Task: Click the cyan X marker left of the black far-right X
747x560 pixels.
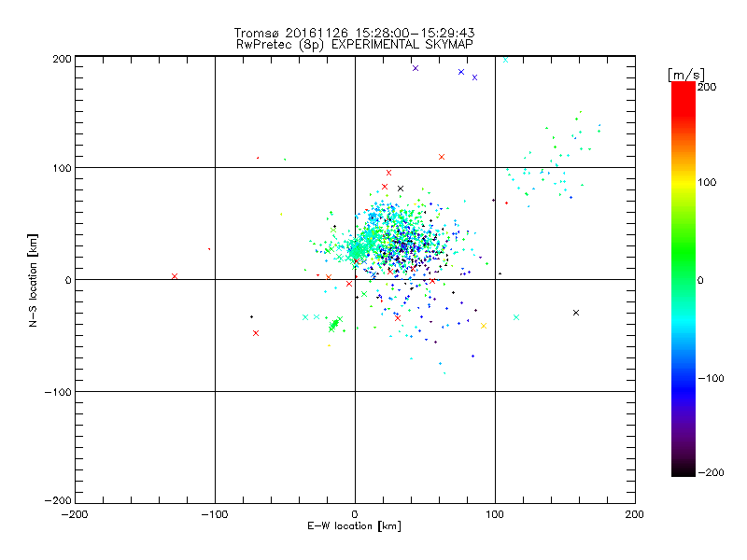Action: click(x=516, y=317)
